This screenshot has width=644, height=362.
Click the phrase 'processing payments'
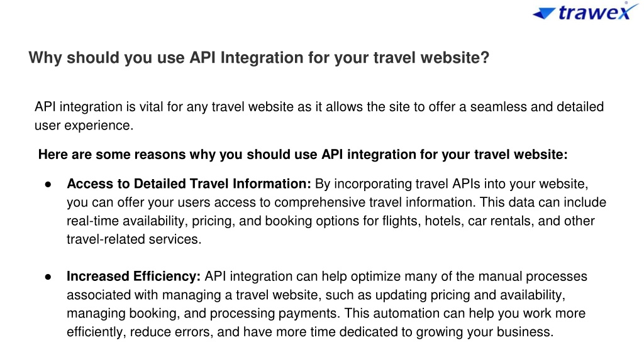274,313
